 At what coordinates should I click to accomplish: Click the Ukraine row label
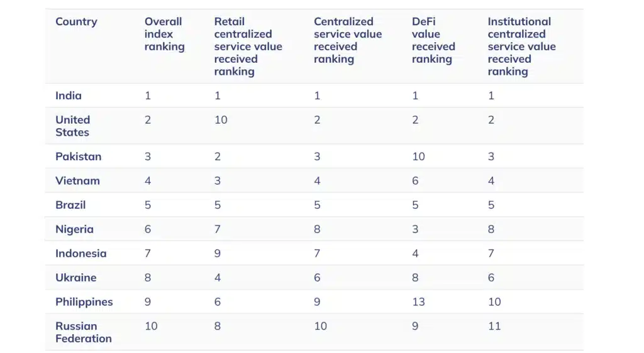click(75, 278)
